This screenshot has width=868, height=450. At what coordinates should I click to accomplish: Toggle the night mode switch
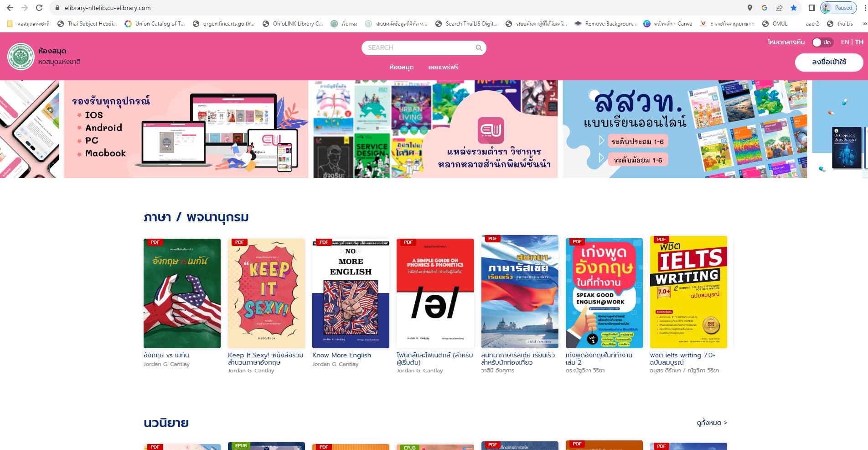822,42
